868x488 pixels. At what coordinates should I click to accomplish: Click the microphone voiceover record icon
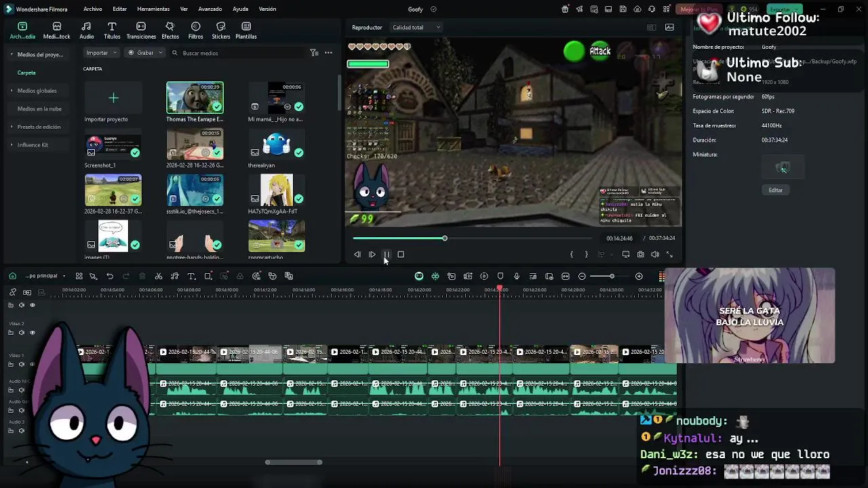517,276
